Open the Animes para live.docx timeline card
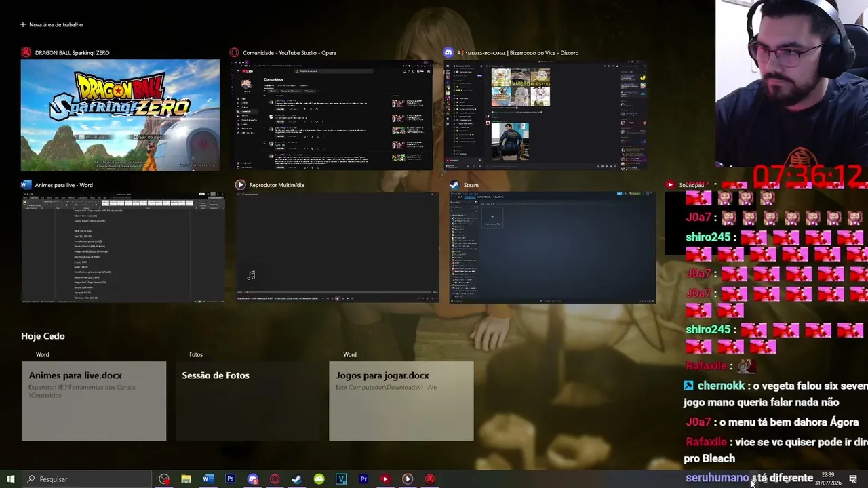This screenshot has width=868, height=488. coord(94,401)
